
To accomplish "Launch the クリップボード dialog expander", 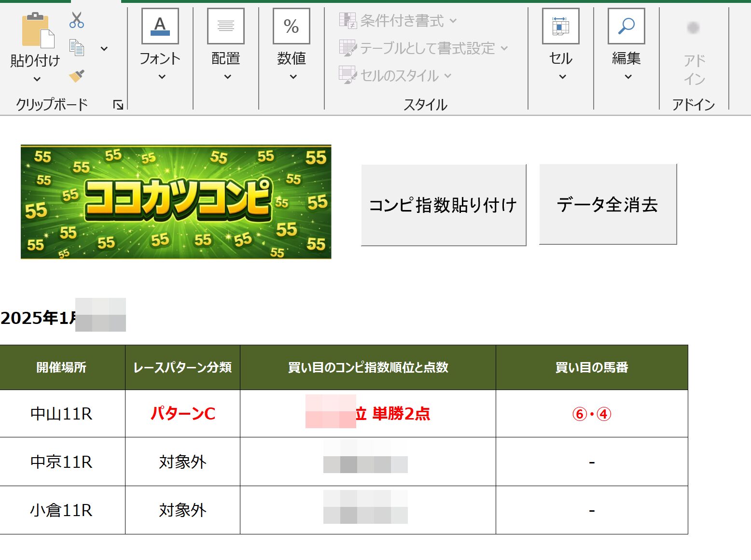I will (x=118, y=105).
